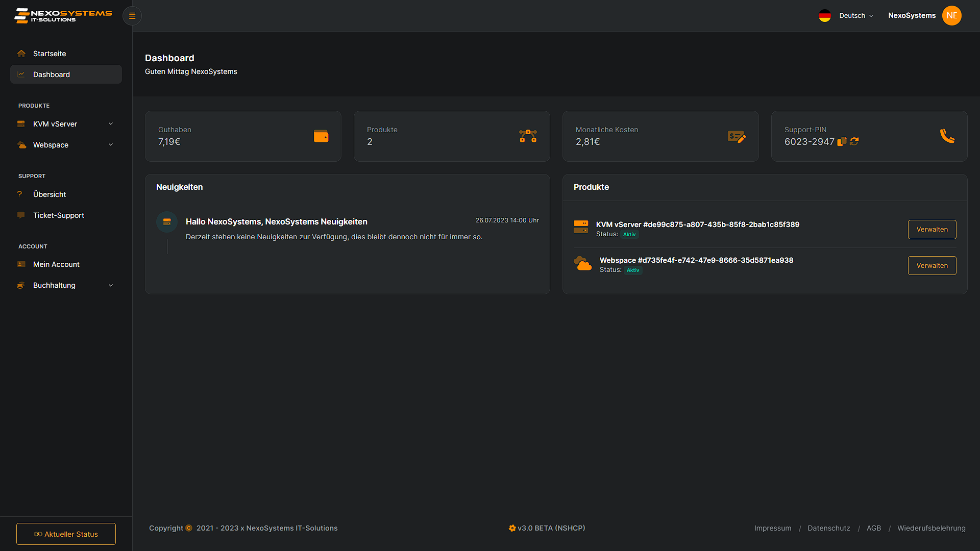Click Verwalten for Webspace
This screenshot has height=551, width=980.
[932, 266]
